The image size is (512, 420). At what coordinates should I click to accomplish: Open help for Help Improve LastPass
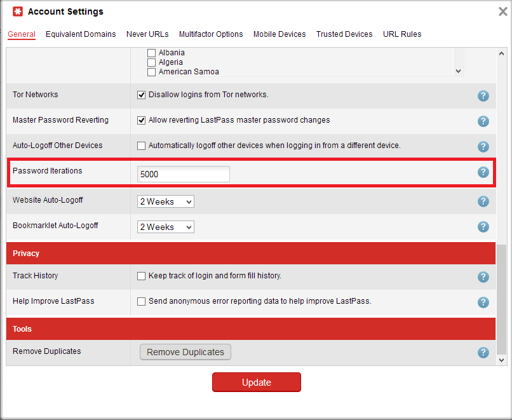[483, 302]
